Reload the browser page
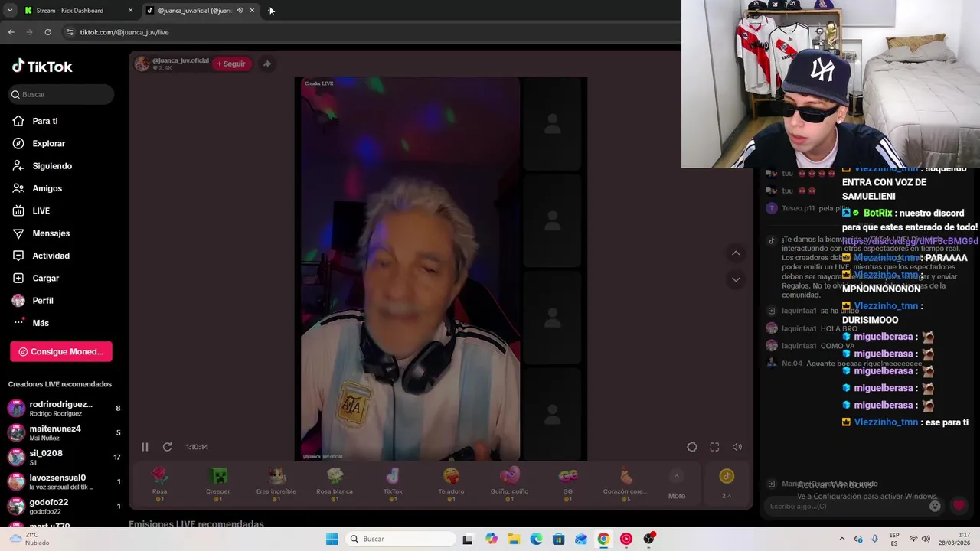 (47, 32)
